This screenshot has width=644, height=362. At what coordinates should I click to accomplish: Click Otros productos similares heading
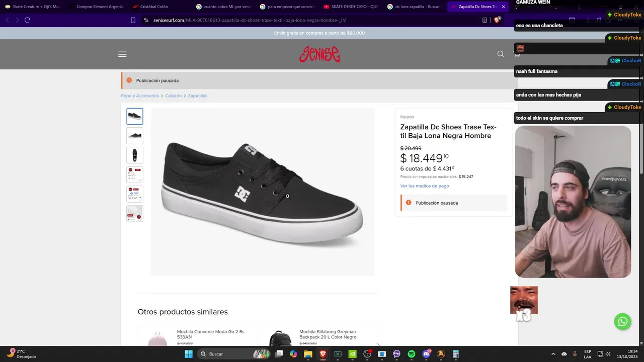(x=183, y=312)
